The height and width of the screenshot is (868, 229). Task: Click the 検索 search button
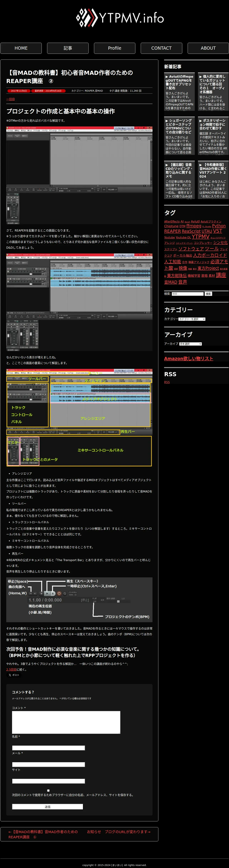click(x=208, y=294)
